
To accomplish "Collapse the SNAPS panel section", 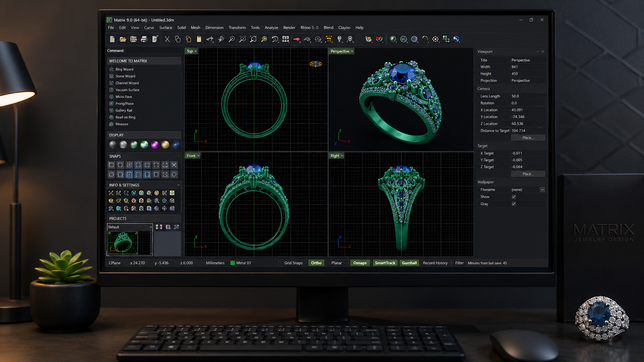I will tap(178, 156).
